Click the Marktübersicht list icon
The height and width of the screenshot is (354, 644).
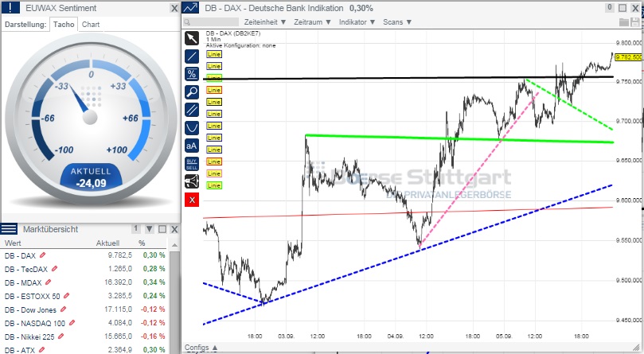[9, 229]
